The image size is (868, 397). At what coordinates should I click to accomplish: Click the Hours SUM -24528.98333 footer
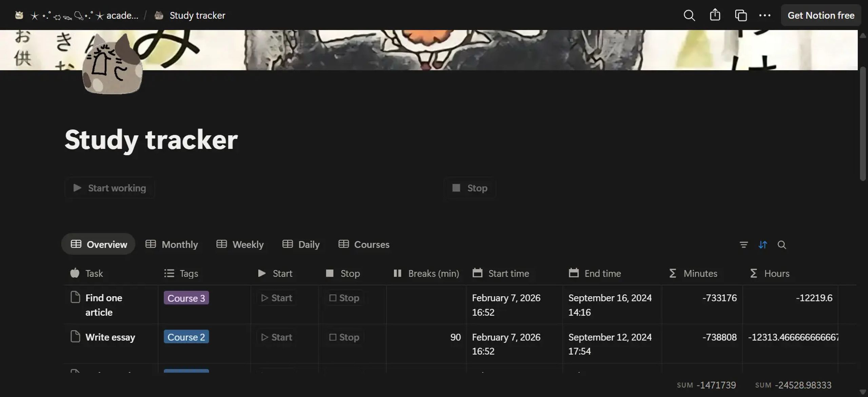coord(793,385)
